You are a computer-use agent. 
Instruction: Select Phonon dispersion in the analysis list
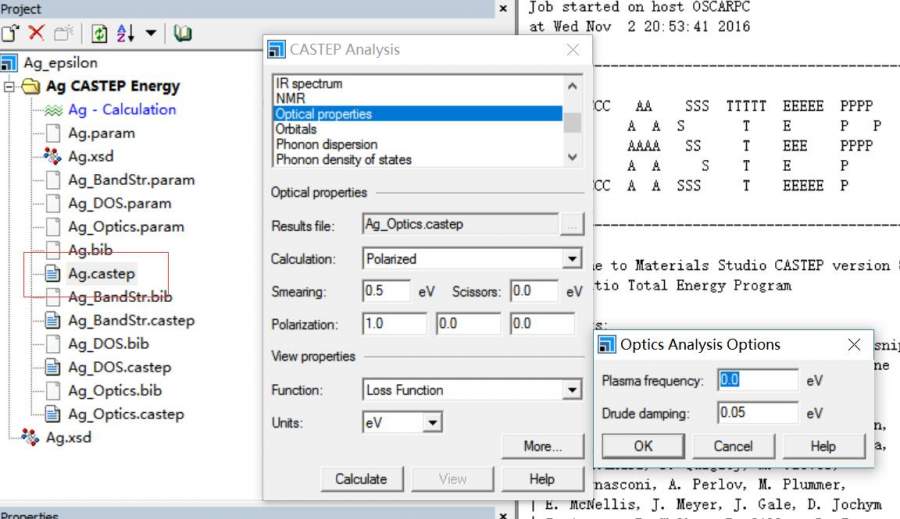point(417,144)
